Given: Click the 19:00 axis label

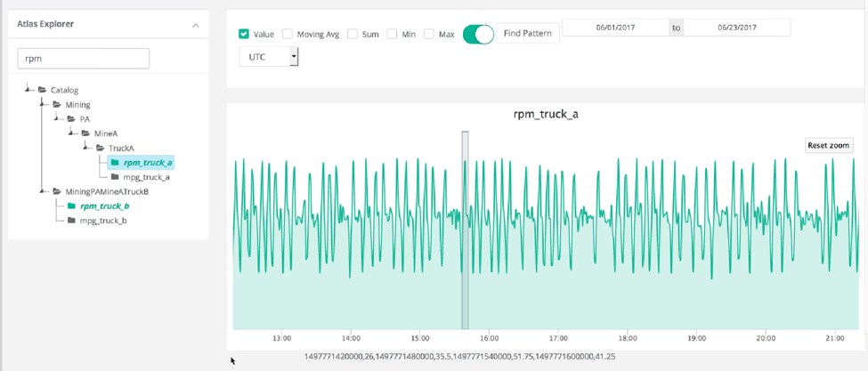Looking at the screenshot, I should [x=696, y=338].
